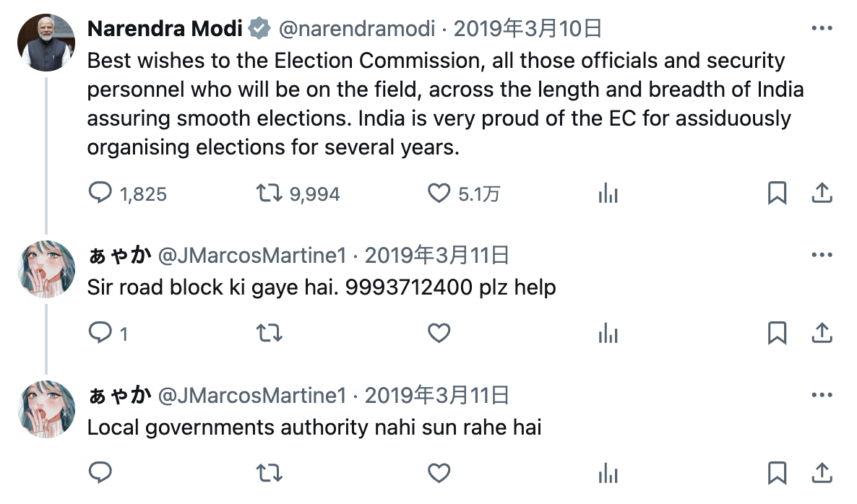Open more options on 'road block' reply
Screen dimensions: 857x504
click(x=822, y=255)
